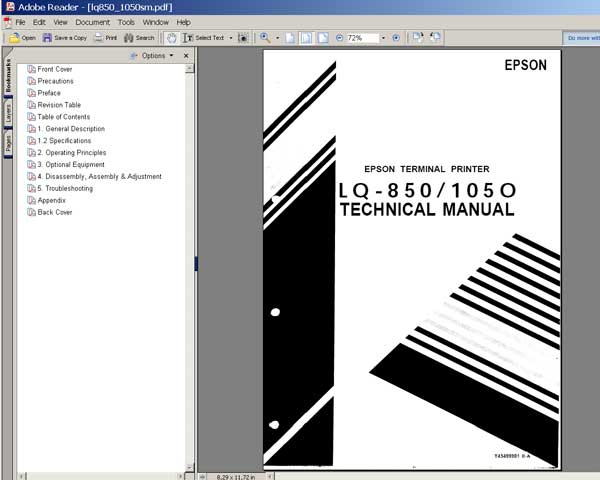The image size is (600, 480).
Task: Open the Window menu
Action: coord(156,22)
